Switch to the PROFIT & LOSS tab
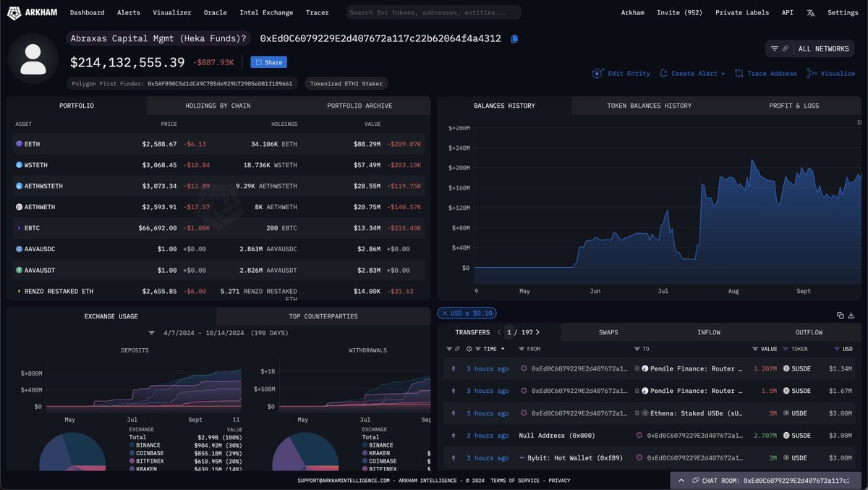The width and height of the screenshot is (868, 490). pyautogui.click(x=794, y=106)
